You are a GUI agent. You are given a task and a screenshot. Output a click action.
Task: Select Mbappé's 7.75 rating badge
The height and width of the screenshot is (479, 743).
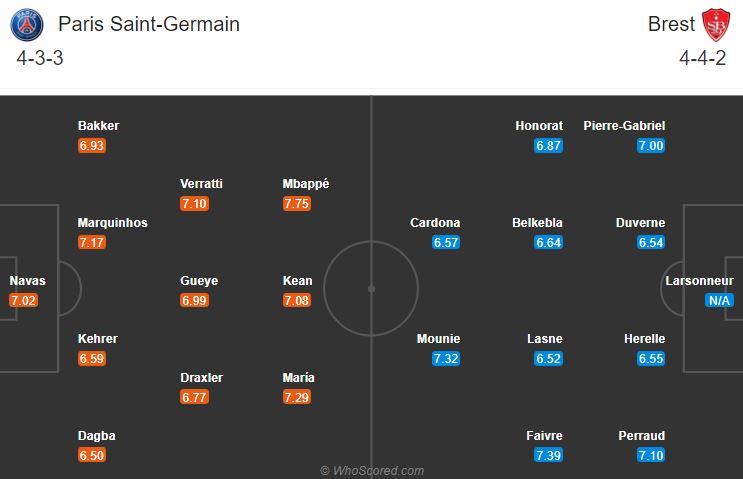(x=297, y=204)
